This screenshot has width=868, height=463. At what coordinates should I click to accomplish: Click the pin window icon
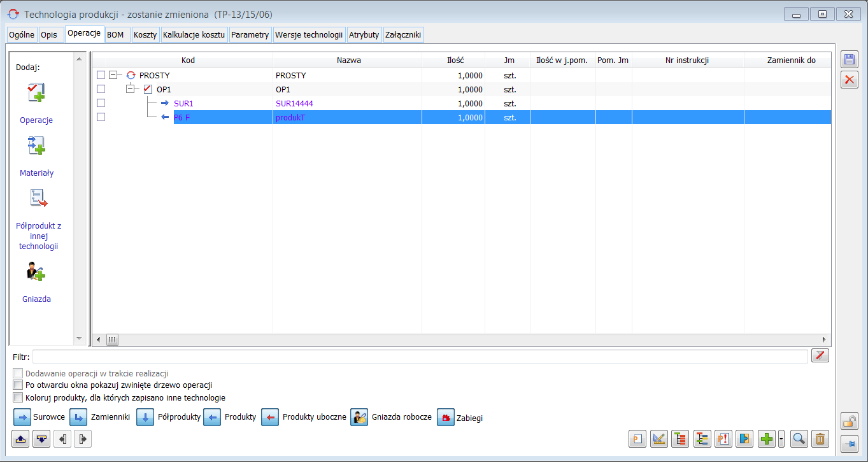tap(850, 444)
